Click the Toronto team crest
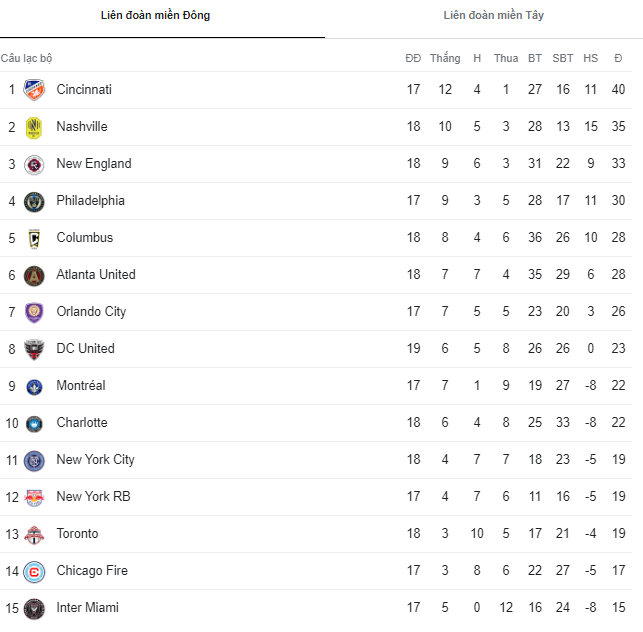Screen dimensions: 643x632 pos(34,534)
